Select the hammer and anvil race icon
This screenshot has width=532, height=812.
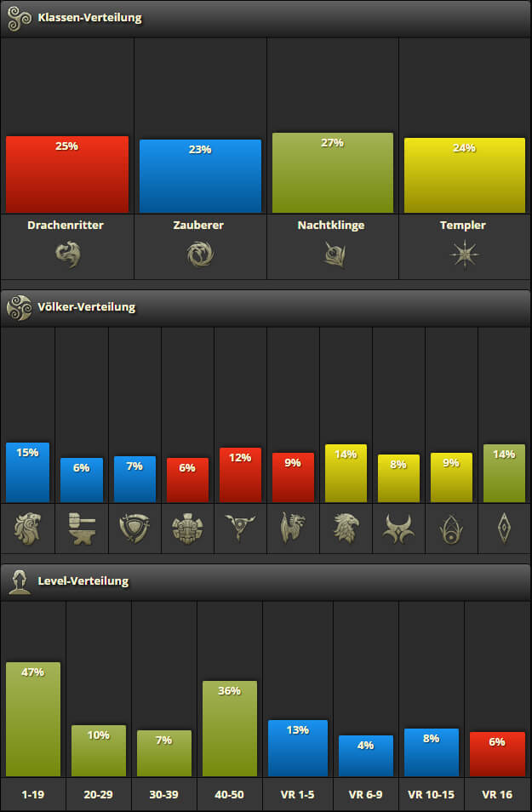(x=82, y=529)
